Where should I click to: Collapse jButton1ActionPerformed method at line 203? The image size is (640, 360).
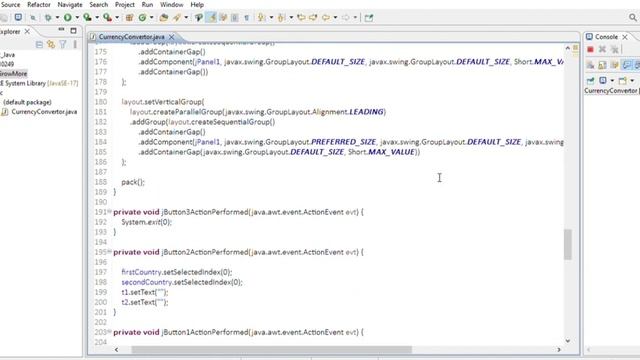[109, 331]
